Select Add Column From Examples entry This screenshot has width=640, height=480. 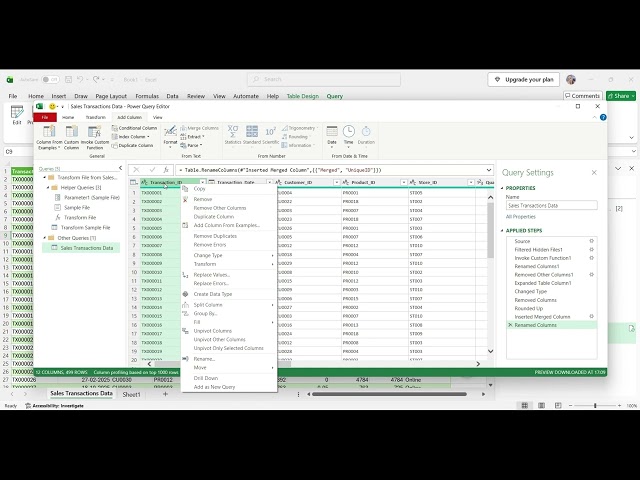(x=229, y=225)
